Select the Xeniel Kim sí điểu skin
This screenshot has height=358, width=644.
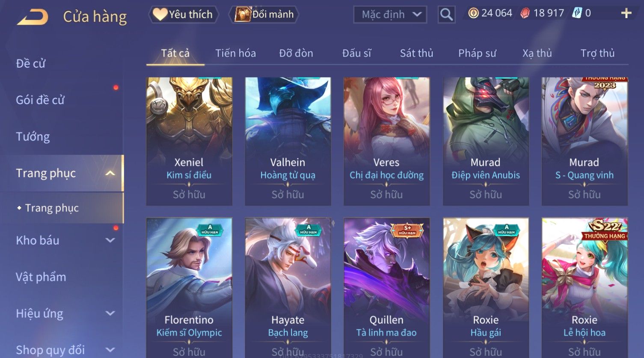point(189,141)
